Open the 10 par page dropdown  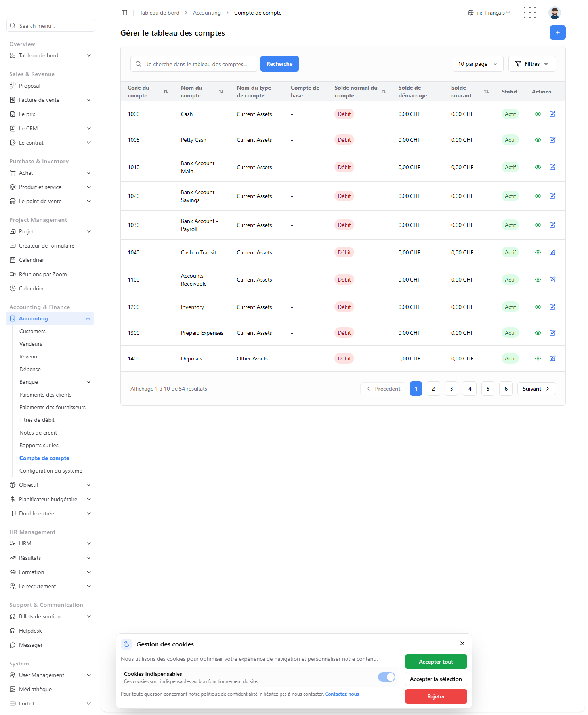coord(478,64)
